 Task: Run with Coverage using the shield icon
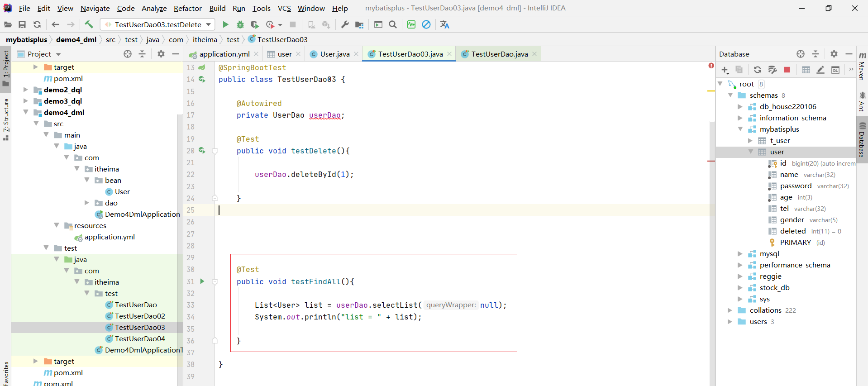255,24
